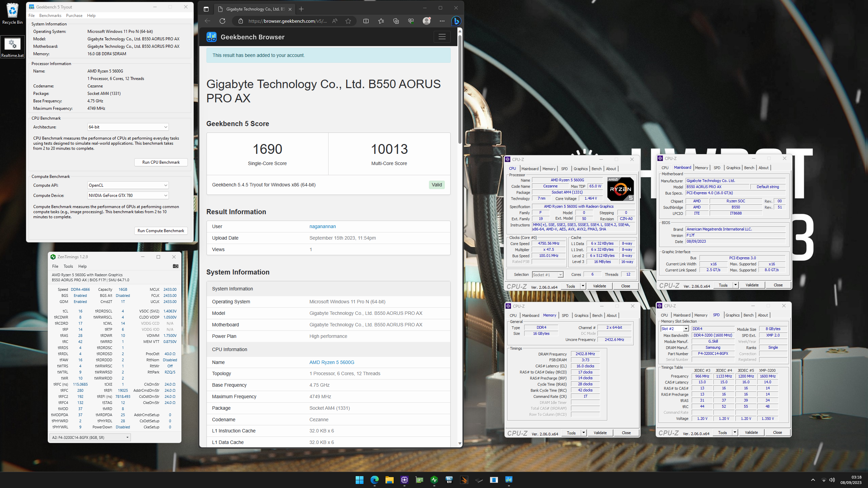Open the Windows Start menu

(359, 480)
